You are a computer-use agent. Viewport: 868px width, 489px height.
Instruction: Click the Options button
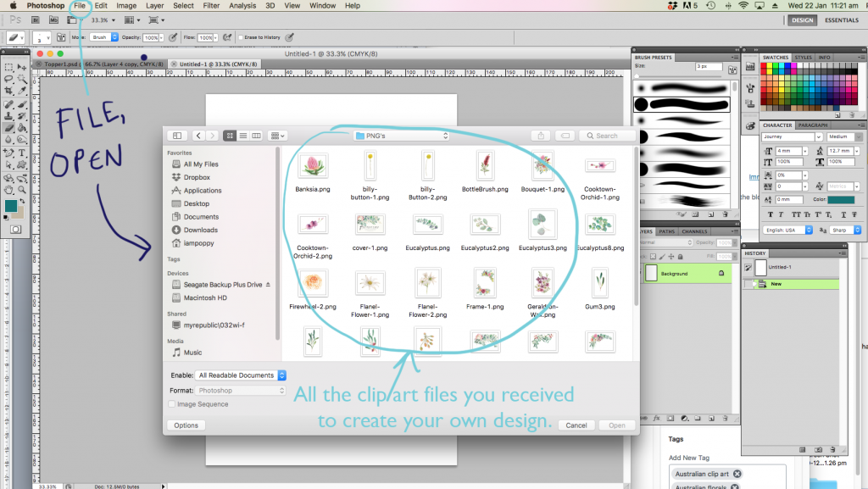click(186, 425)
